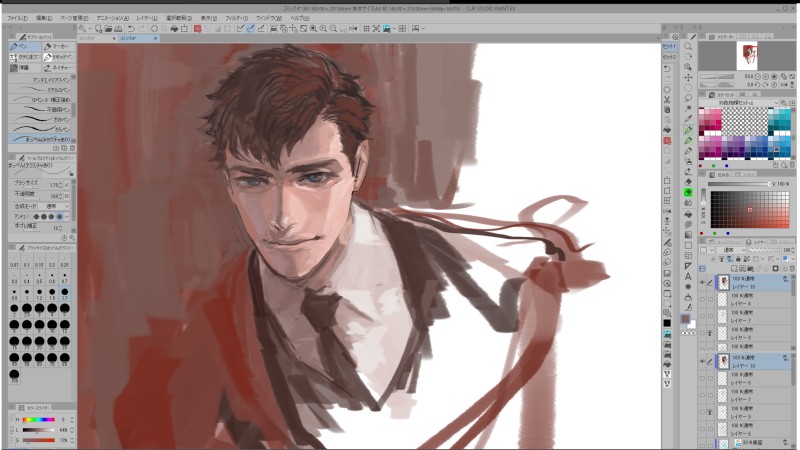Open the dropdown arrow at the toolbar's right end
This screenshot has width=800, height=450.
[x=423, y=29]
